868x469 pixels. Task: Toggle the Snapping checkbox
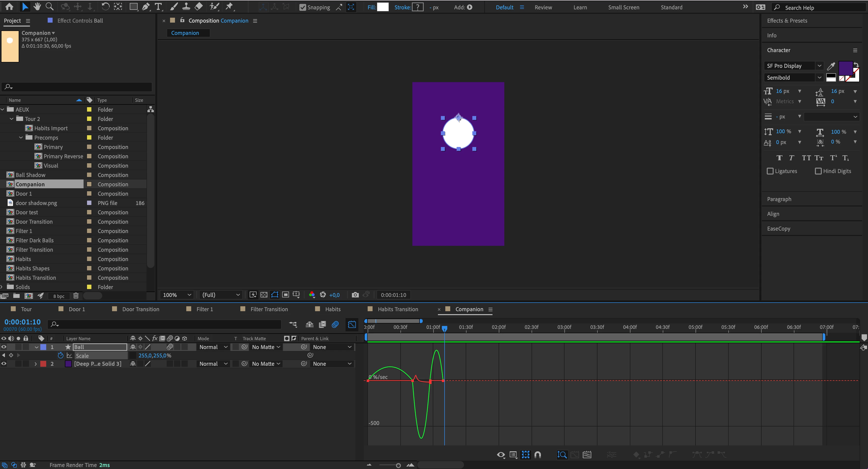pyautogui.click(x=303, y=7)
